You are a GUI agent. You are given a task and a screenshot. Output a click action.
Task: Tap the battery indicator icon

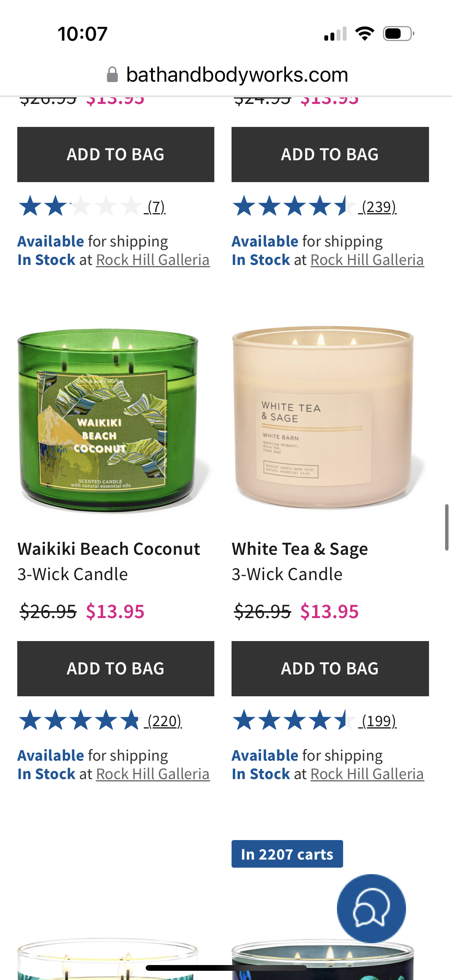[399, 34]
